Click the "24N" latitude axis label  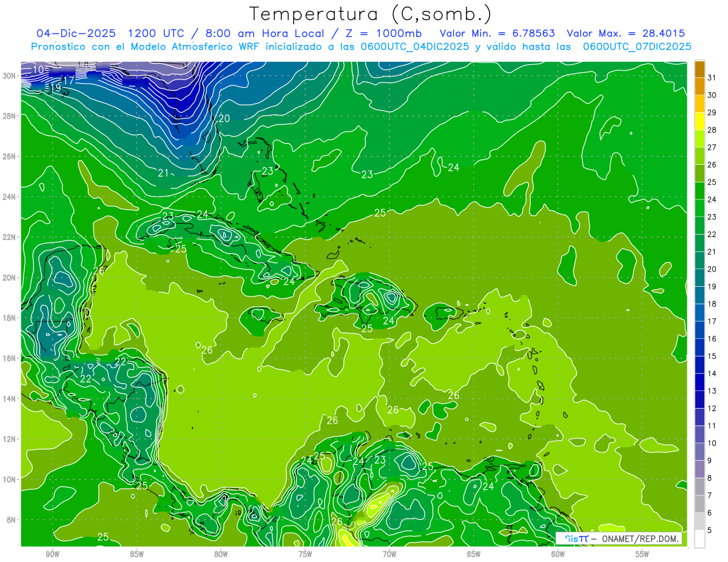click(x=10, y=197)
